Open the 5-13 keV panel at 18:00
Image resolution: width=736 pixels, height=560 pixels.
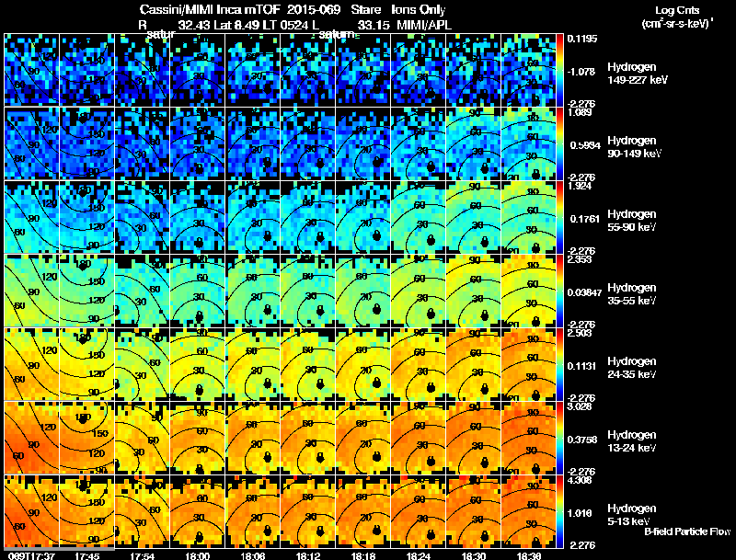point(197,511)
